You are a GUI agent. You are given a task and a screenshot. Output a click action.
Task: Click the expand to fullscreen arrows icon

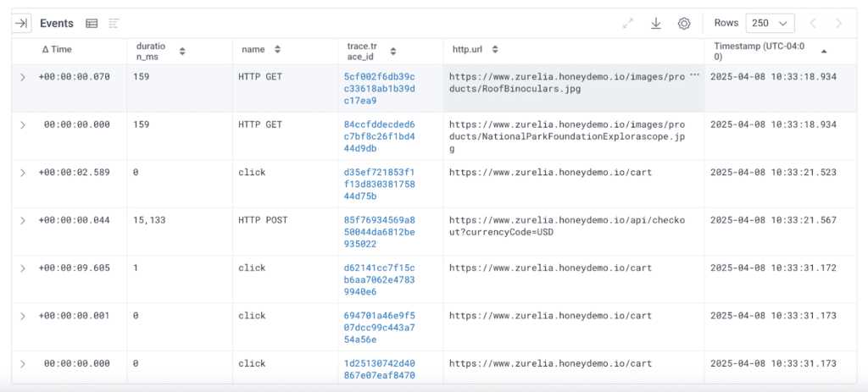[x=628, y=24]
